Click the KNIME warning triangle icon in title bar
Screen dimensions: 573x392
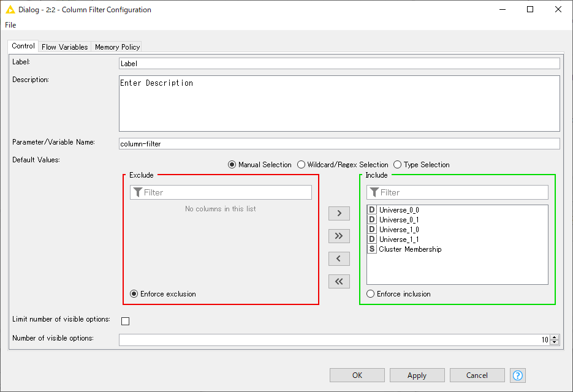tap(10, 10)
